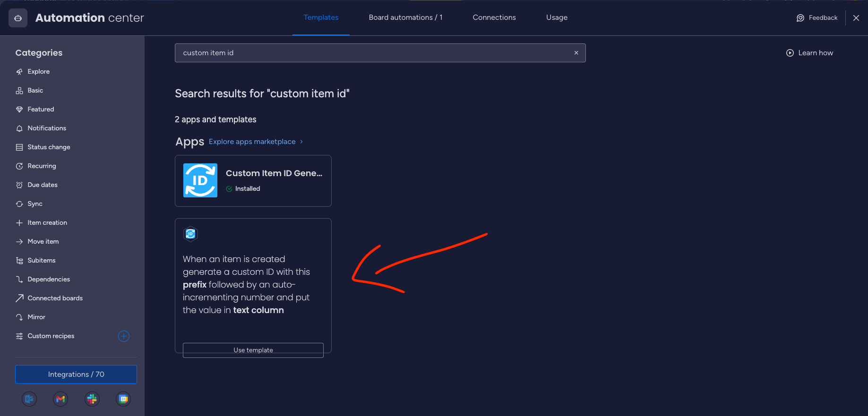868x416 pixels.
Task: Open the Google Calendar integration icon
Action: pyautogui.click(x=123, y=399)
